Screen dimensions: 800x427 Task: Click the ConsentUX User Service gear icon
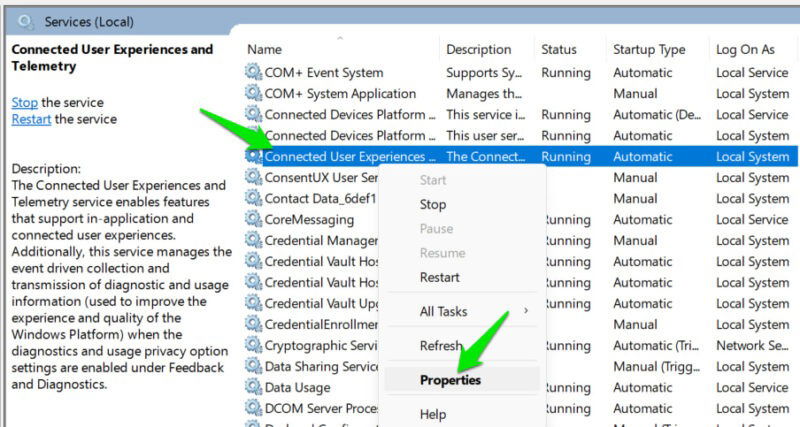point(253,177)
